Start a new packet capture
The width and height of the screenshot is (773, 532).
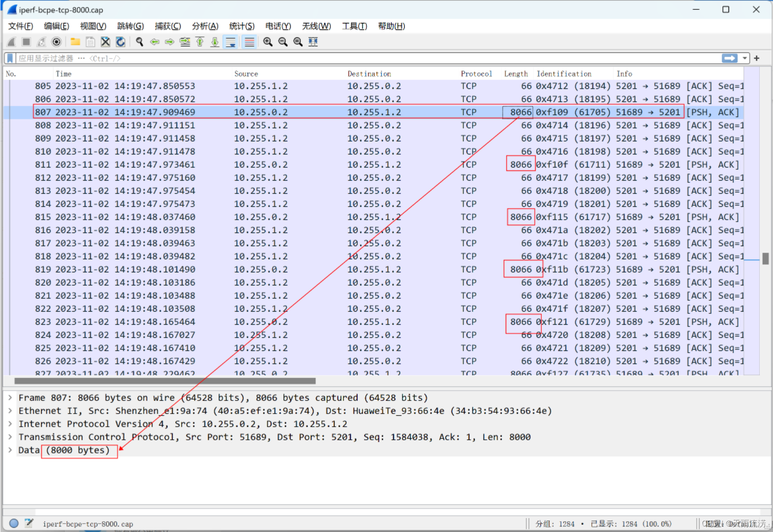[10, 42]
